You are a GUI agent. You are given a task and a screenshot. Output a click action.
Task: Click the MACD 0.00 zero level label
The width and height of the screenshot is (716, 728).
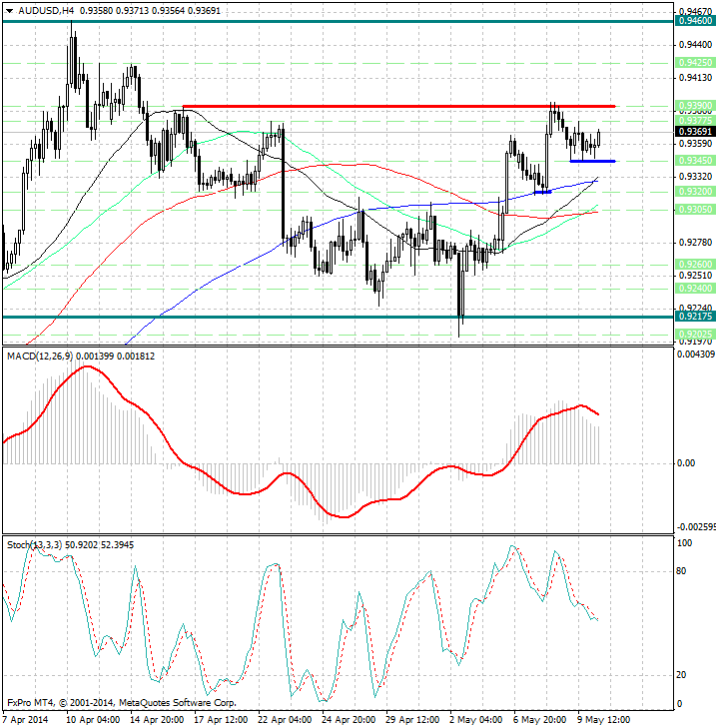(686, 463)
